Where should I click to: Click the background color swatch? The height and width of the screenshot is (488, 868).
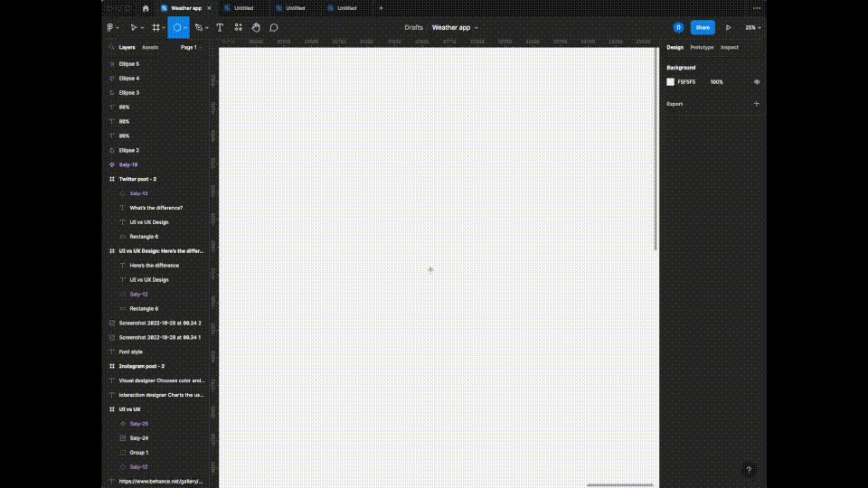670,82
